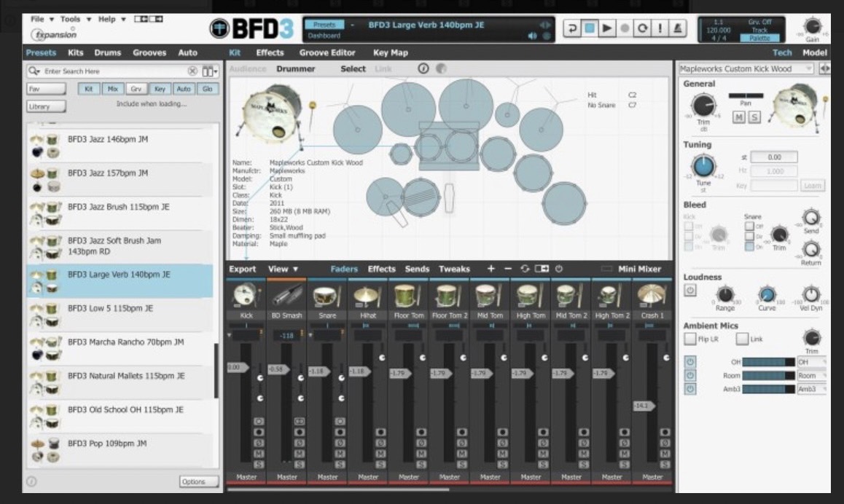Click the info icon in the kit view
The width and height of the screenshot is (844, 504).
tap(423, 68)
